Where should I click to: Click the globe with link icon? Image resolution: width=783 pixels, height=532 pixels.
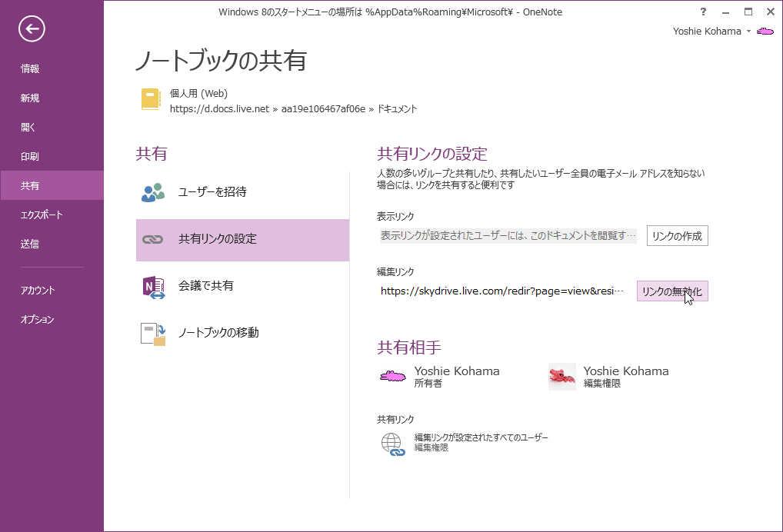pyautogui.click(x=393, y=444)
